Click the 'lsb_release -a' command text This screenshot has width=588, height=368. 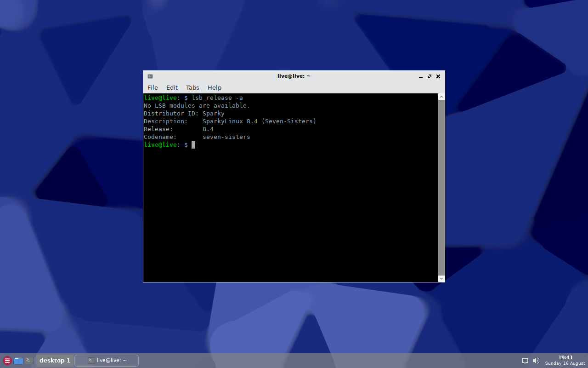[217, 98]
